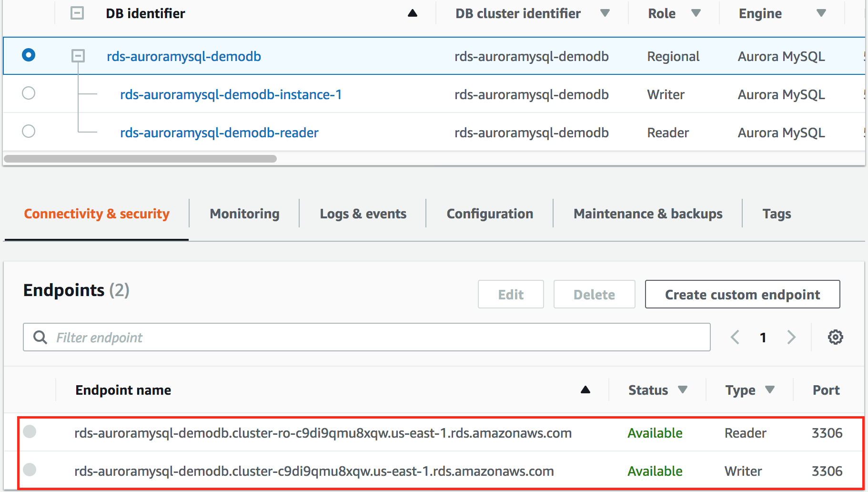
Task: Open endpoint table settings gear
Action: point(835,337)
